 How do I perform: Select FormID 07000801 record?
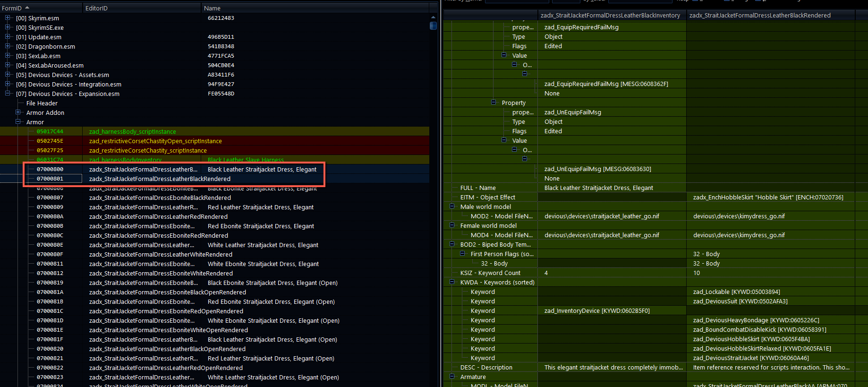50,179
